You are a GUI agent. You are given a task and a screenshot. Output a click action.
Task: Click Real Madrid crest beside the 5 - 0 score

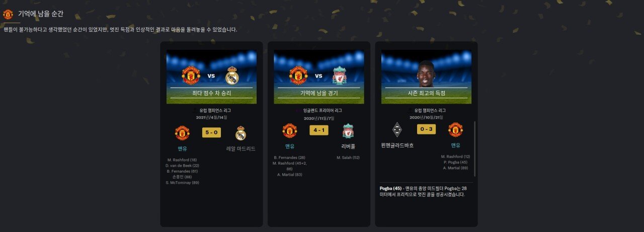[240, 133]
